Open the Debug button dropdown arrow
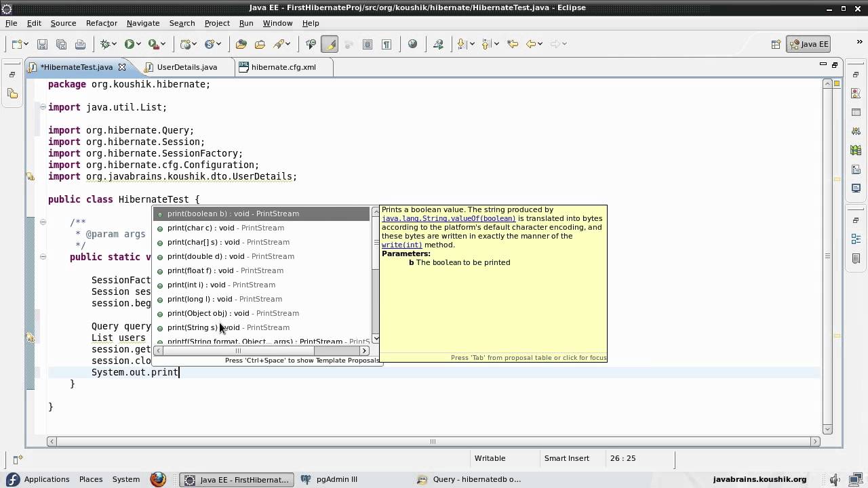Screen dimensions: 868x488 click(x=115, y=44)
